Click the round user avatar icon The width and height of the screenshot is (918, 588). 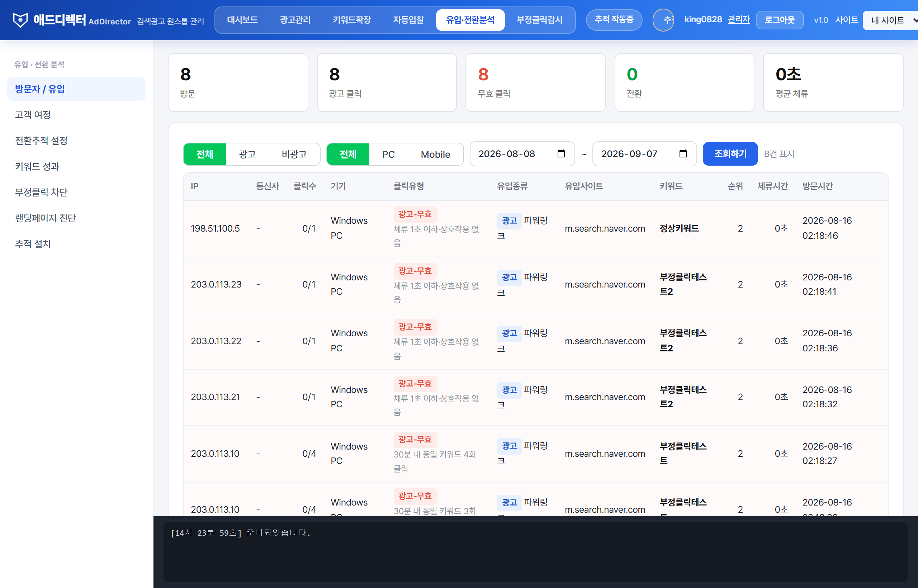click(x=663, y=20)
